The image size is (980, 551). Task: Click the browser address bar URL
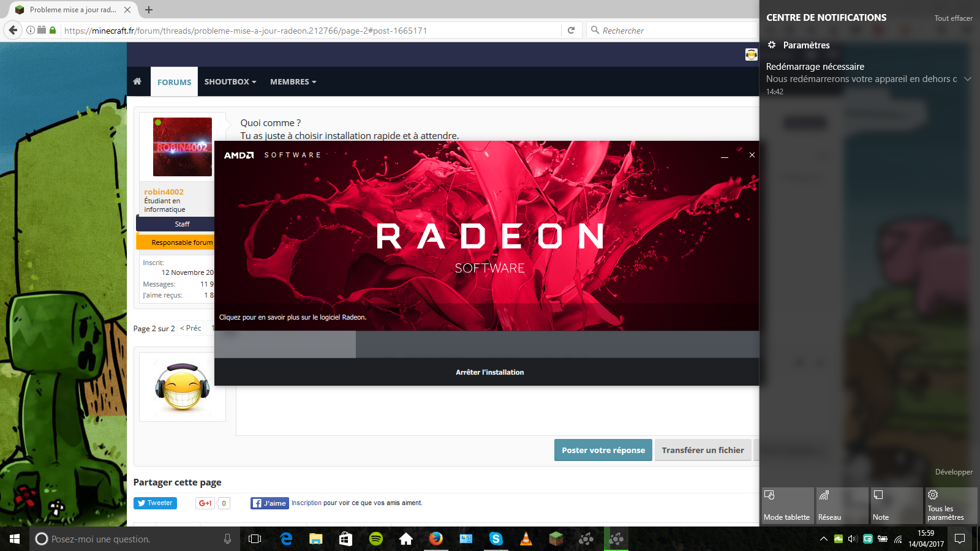coord(246,31)
